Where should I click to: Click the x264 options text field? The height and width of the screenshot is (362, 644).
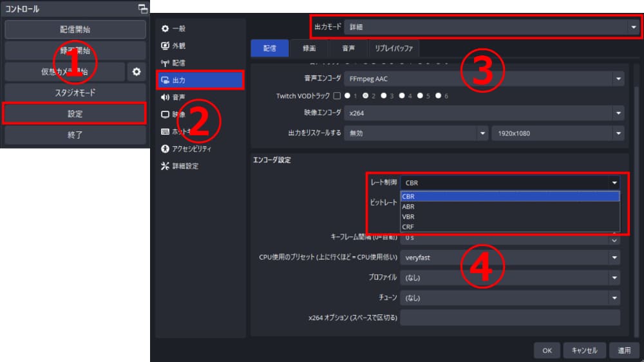click(x=510, y=318)
